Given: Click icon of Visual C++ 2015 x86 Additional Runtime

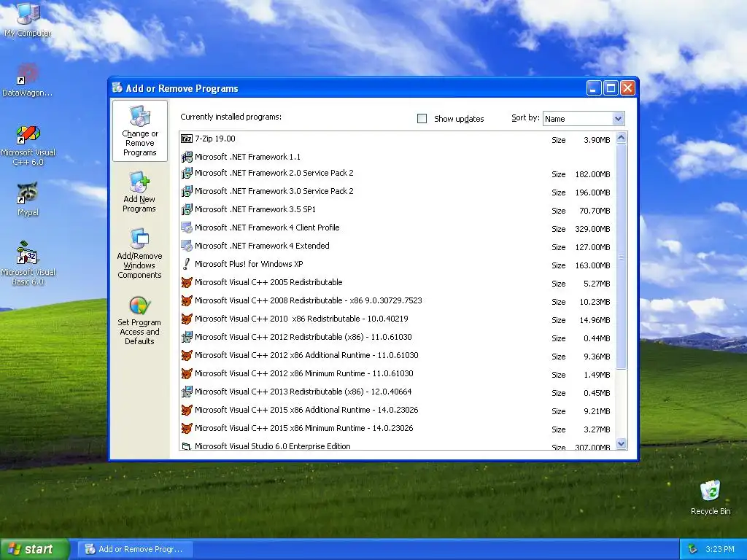Looking at the screenshot, I should [187, 410].
